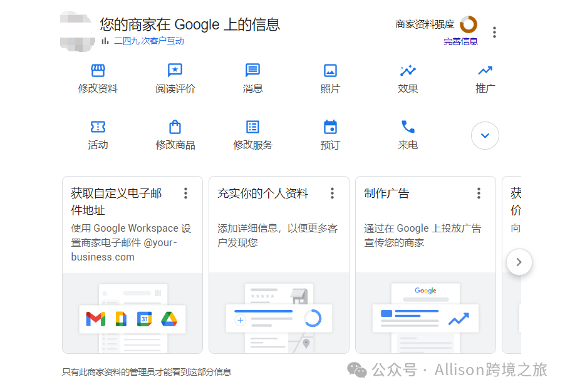Click blurred business logo thumbnail

77,31
